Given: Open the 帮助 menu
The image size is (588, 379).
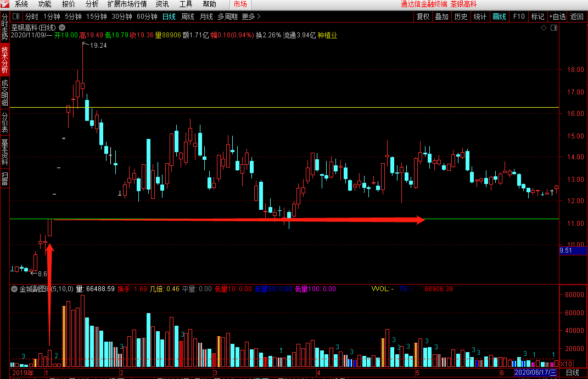Looking at the screenshot, I should (x=209, y=4).
